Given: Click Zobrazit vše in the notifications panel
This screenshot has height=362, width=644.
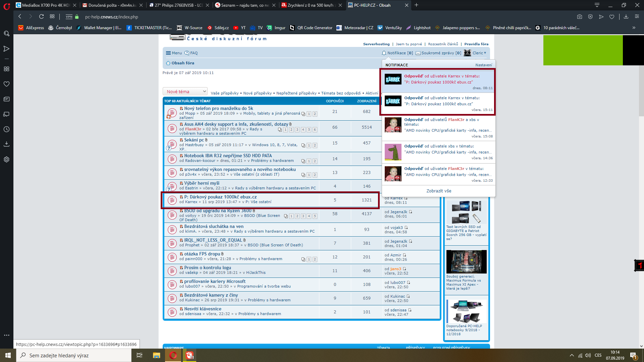Looking at the screenshot, I should (x=439, y=191).
